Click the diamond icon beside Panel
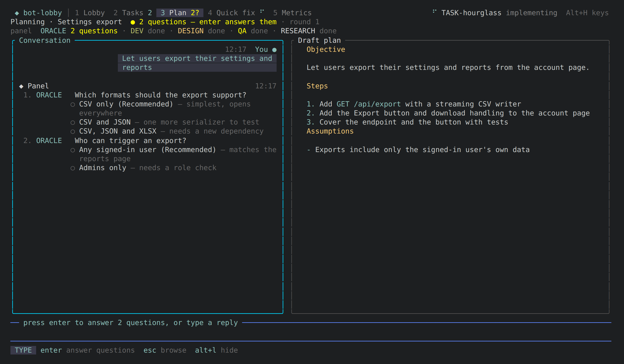This screenshot has width=624, height=364. click(21, 86)
